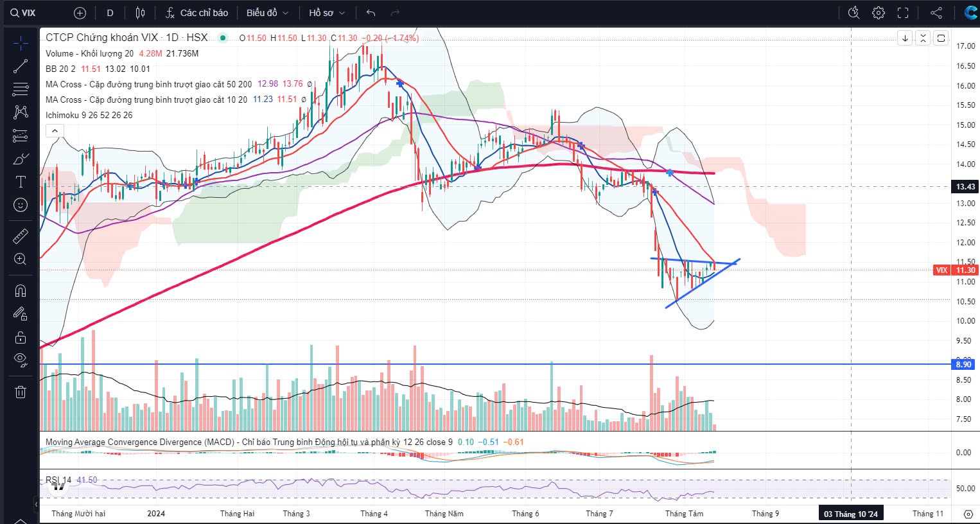The image size is (980, 524).
Task: Select the brush drawing tool
Action: pyautogui.click(x=21, y=159)
